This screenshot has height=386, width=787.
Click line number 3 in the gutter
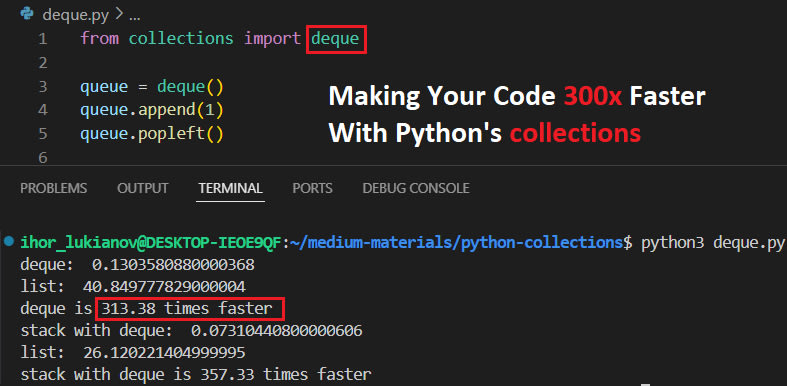(43, 87)
